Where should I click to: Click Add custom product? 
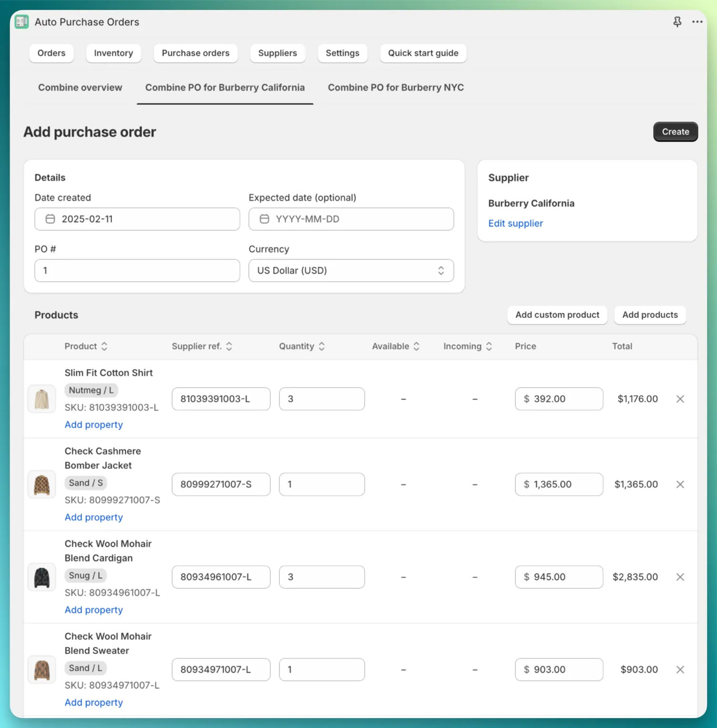tap(557, 315)
